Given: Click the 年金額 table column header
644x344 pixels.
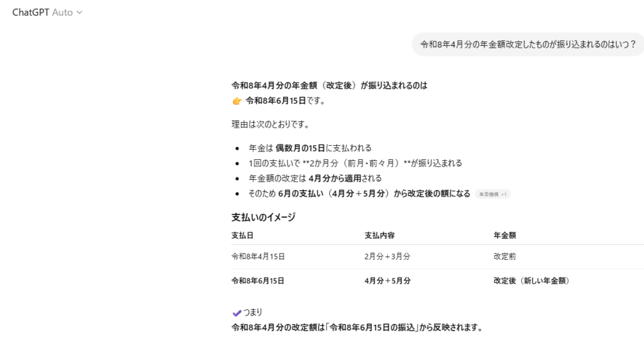Looking at the screenshot, I should pyautogui.click(x=505, y=235).
